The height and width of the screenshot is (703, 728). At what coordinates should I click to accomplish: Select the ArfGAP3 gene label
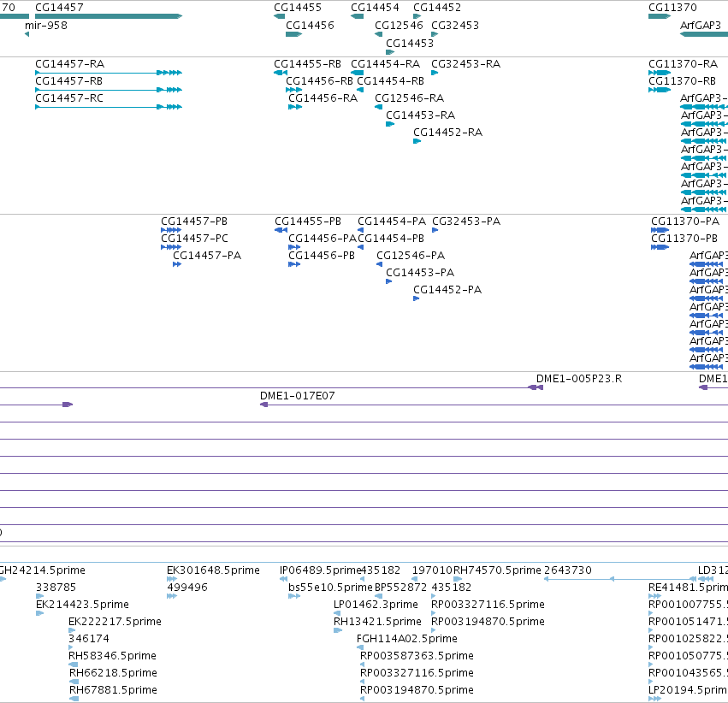tap(700, 25)
